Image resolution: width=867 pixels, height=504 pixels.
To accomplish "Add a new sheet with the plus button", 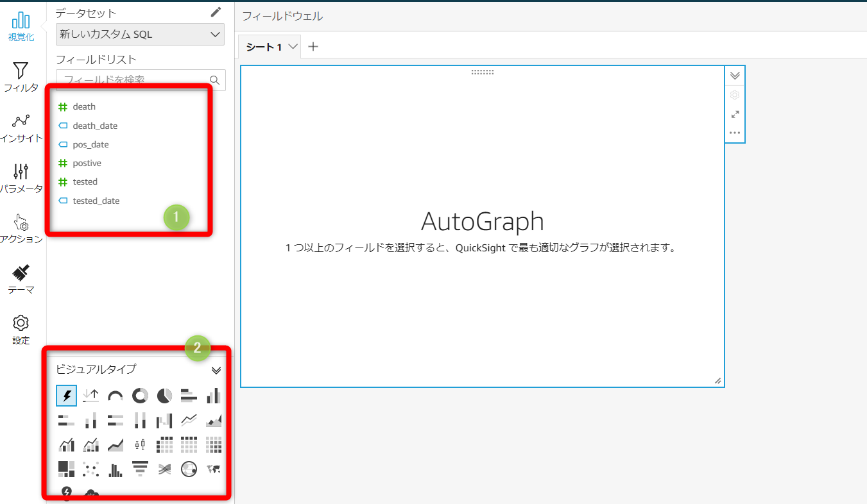I will [x=313, y=46].
